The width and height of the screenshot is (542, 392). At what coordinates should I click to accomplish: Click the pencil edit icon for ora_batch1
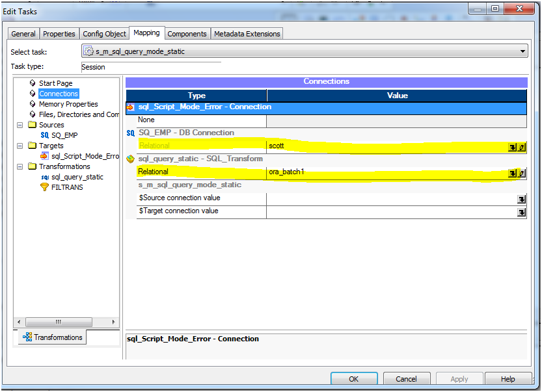(x=521, y=173)
